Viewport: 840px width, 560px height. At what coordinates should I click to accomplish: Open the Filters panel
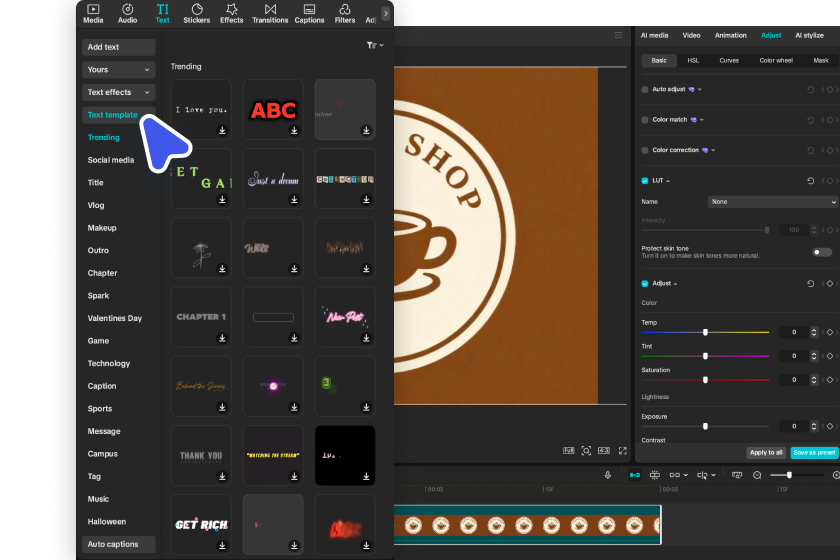pos(345,14)
